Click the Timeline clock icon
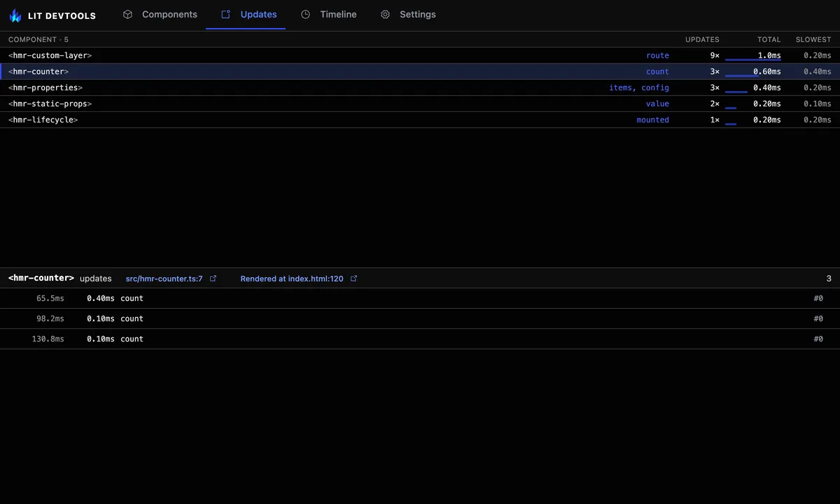This screenshot has width=840, height=504. (305, 14)
